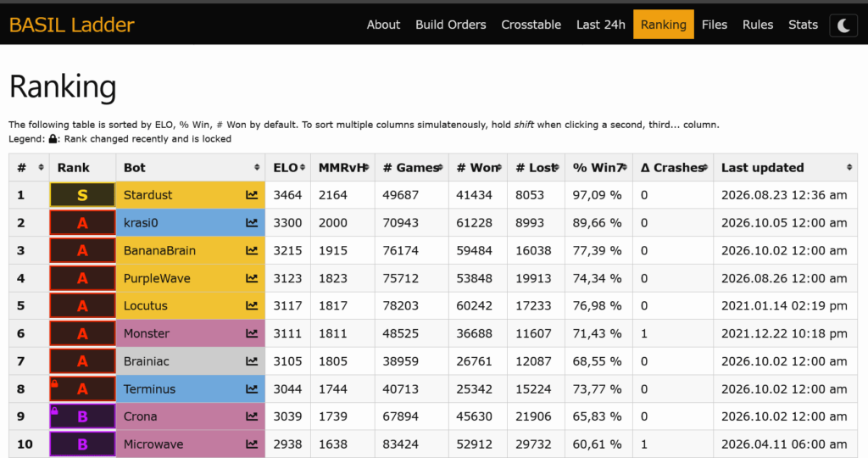
Task: Open the Rules page
Action: (757, 25)
